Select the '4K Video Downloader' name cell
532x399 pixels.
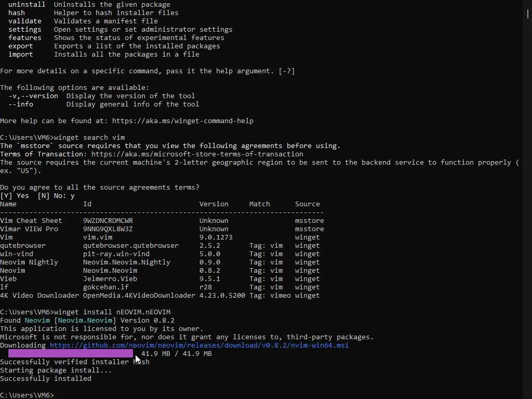click(x=39, y=295)
